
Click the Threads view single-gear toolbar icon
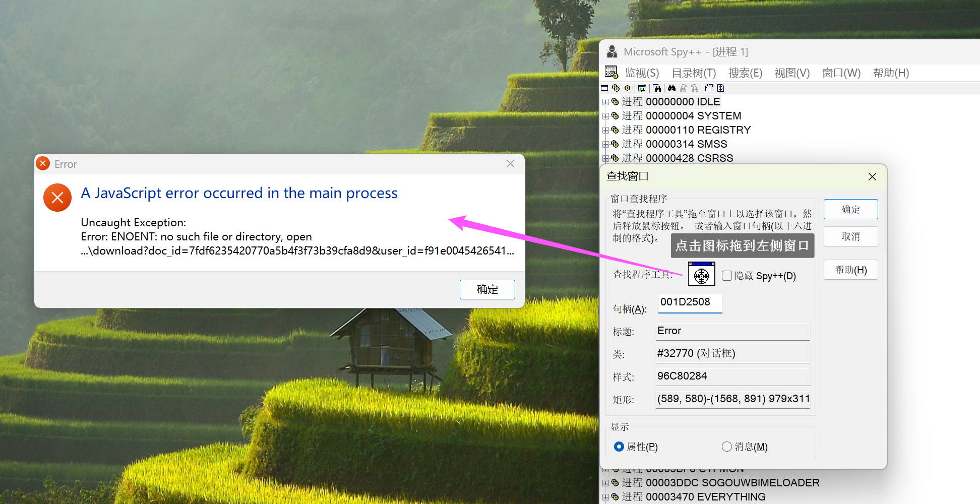[x=628, y=88]
